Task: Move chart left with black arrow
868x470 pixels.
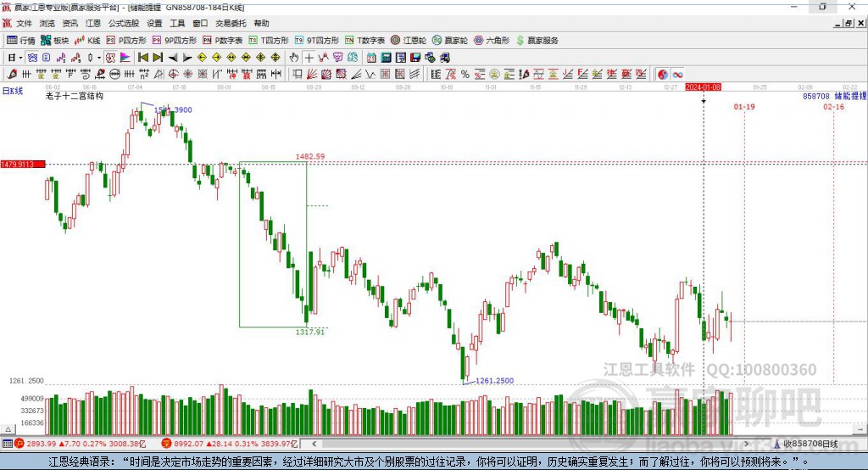Action: (173, 58)
